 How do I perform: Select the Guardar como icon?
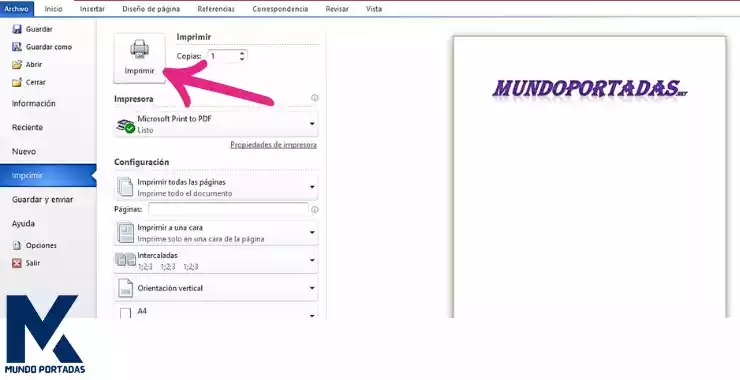(x=17, y=47)
